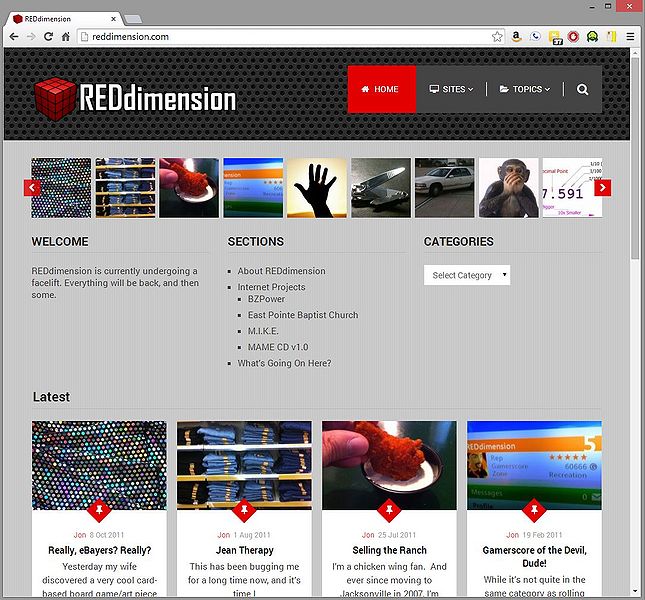Image resolution: width=645 pixels, height=600 pixels.
Task: Open the Select Category dropdown
Action: click(467, 275)
